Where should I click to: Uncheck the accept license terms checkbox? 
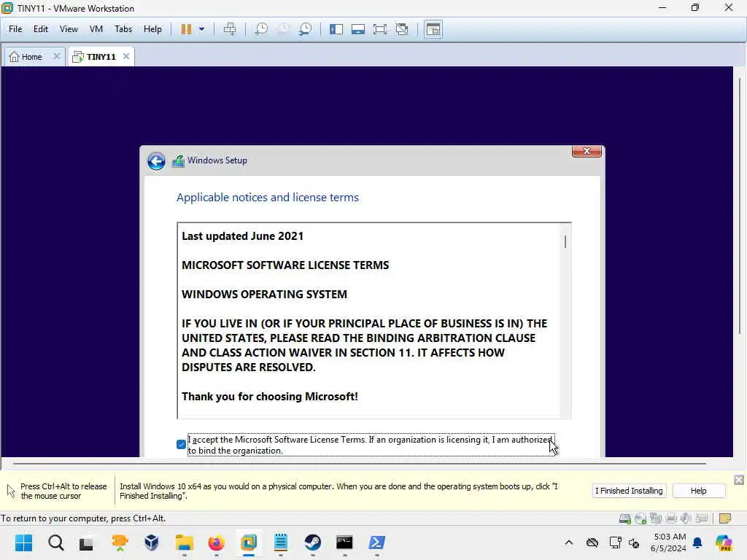click(x=181, y=444)
